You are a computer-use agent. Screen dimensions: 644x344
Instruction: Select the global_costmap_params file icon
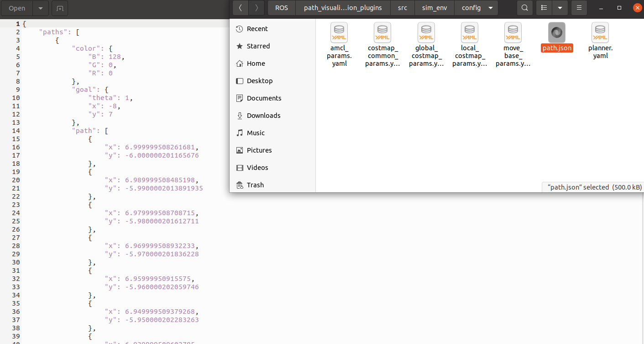tap(426, 32)
